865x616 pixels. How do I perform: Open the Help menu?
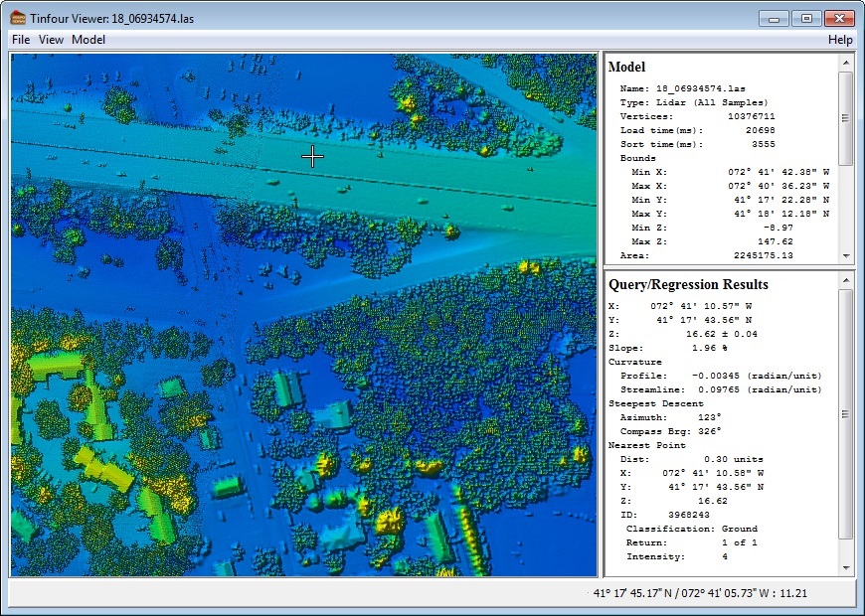click(x=840, y=40)
